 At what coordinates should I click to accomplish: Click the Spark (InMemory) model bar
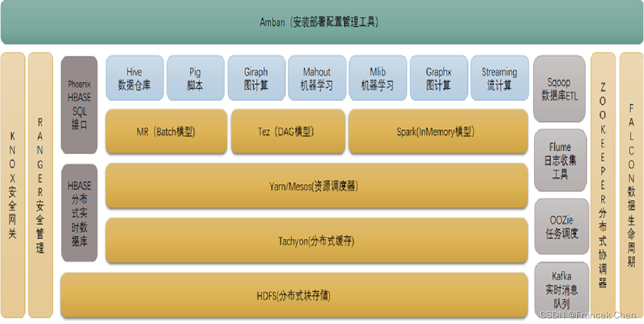pos(437,132)
